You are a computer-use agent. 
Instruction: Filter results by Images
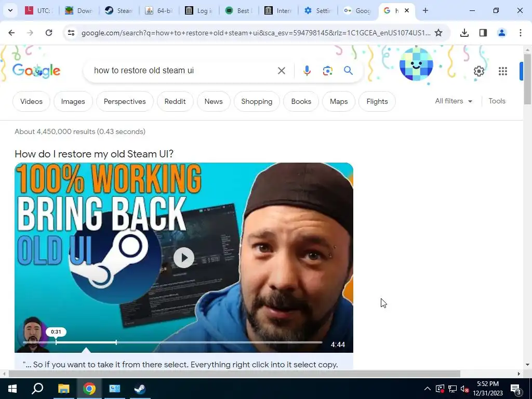(73, 101)
